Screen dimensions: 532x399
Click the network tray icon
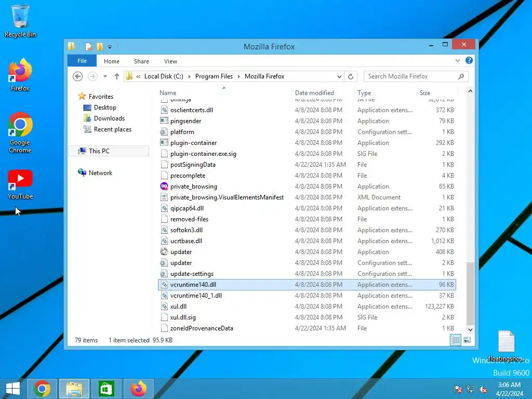click(x=471, y=389)
